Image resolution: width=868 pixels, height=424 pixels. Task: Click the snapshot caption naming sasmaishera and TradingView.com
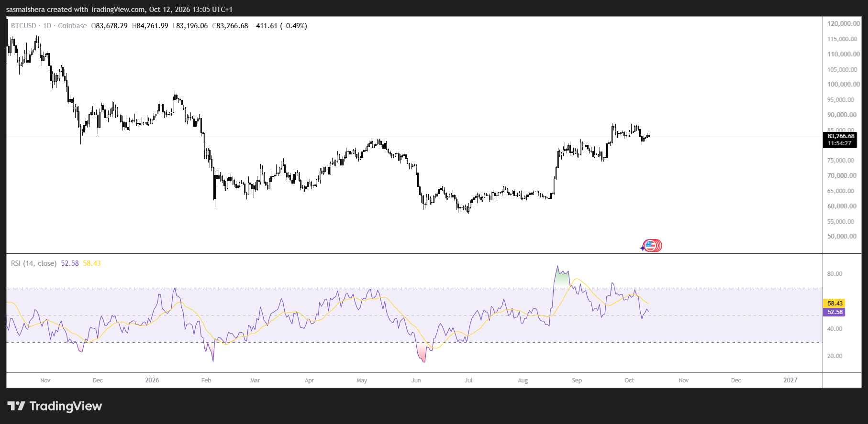coord(120,10)
